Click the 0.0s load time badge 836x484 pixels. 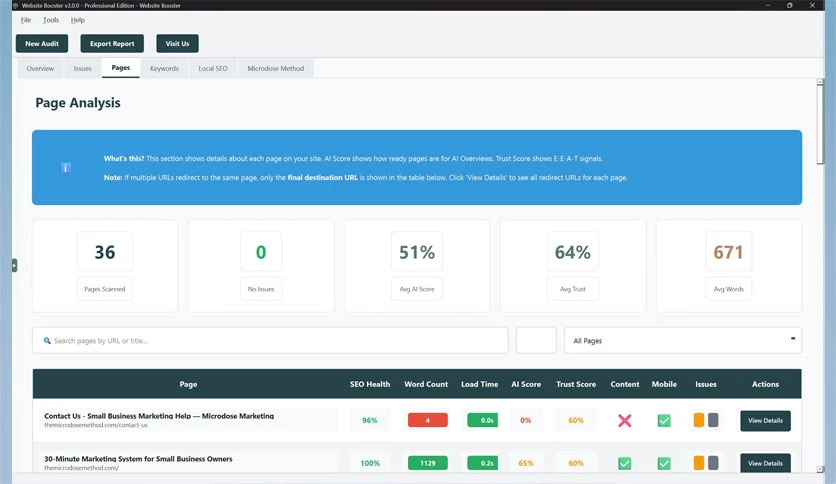[x=483, y=420]
